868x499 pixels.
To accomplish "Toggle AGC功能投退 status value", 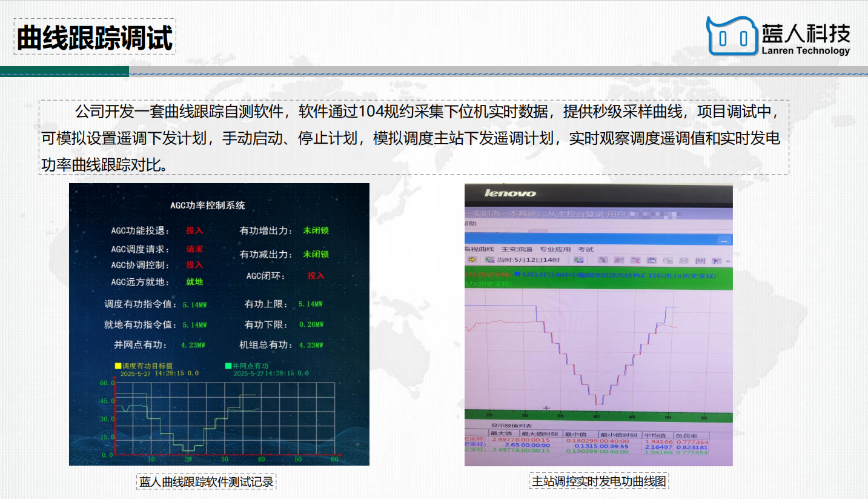I will point(194,231).
